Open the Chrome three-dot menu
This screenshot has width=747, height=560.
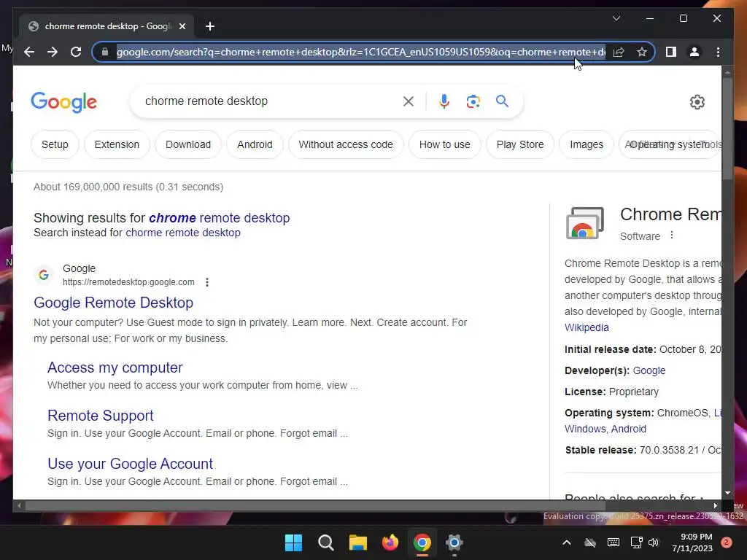point(718,52)
